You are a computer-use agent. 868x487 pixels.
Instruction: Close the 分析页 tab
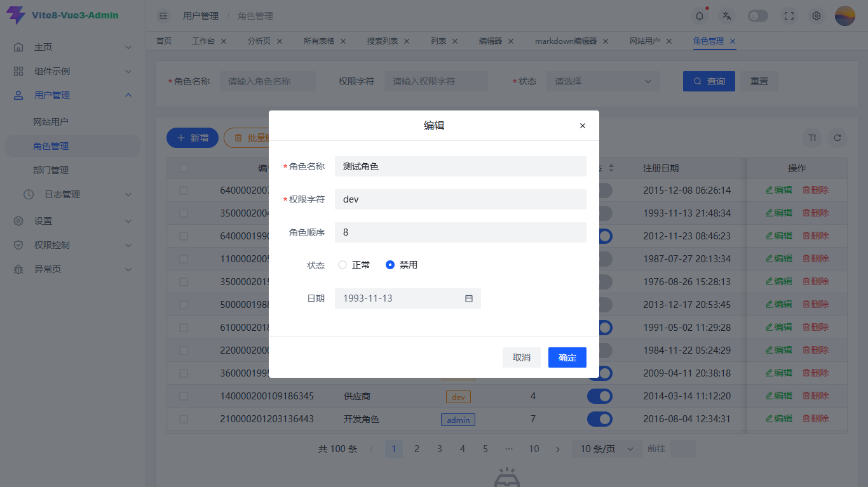point(280,41)
